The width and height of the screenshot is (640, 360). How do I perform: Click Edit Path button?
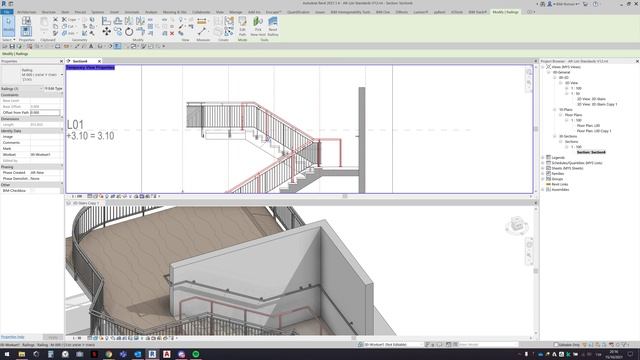point(242,26)
